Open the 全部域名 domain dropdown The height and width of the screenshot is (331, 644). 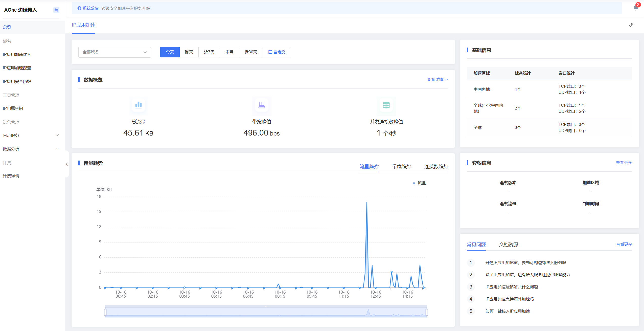point(114,52)
